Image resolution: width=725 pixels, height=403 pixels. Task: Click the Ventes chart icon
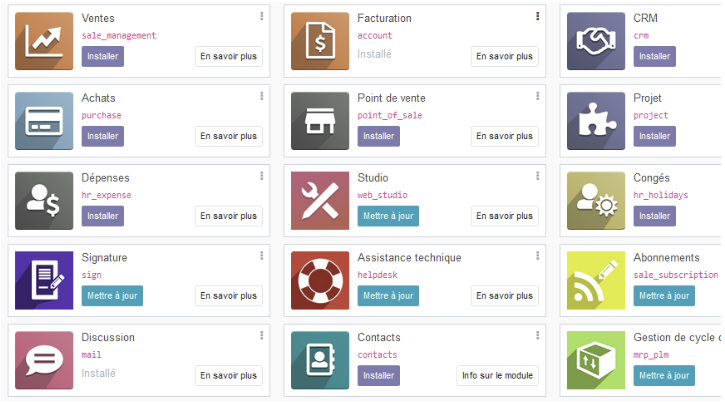pos(44,41)
